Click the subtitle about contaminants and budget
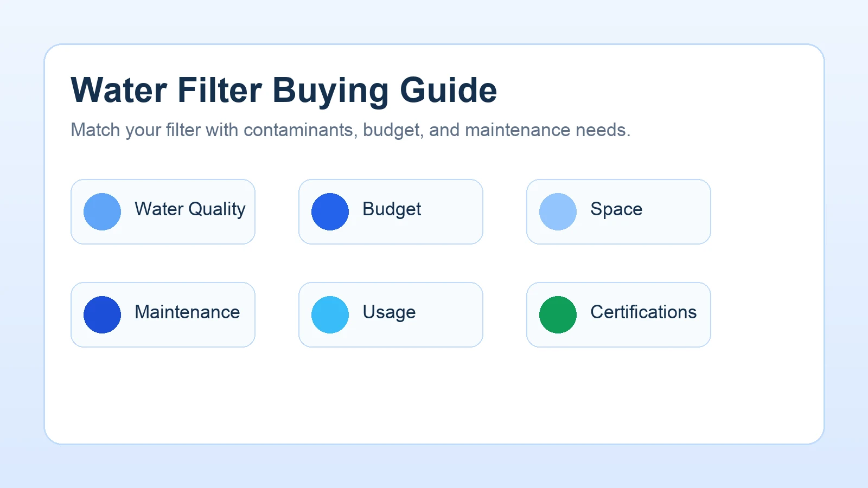 click(x=350, y=130)
